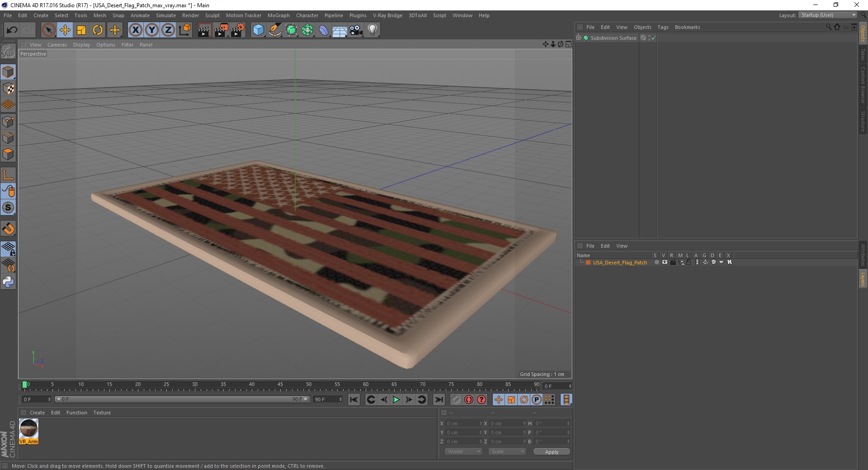Image resolution: width=868 pixels, height=470 pixels.
Task: Click the Apply button
Action: (x=552, y=451)
